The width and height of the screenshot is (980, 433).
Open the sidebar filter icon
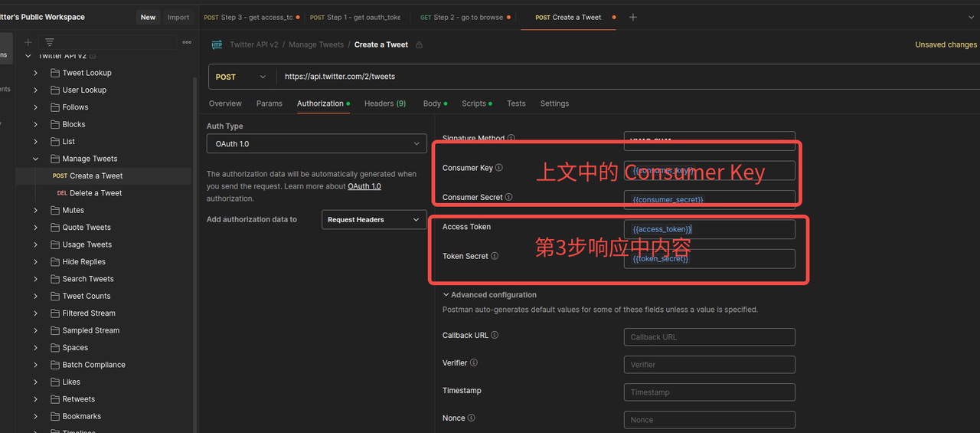point(50,42)
